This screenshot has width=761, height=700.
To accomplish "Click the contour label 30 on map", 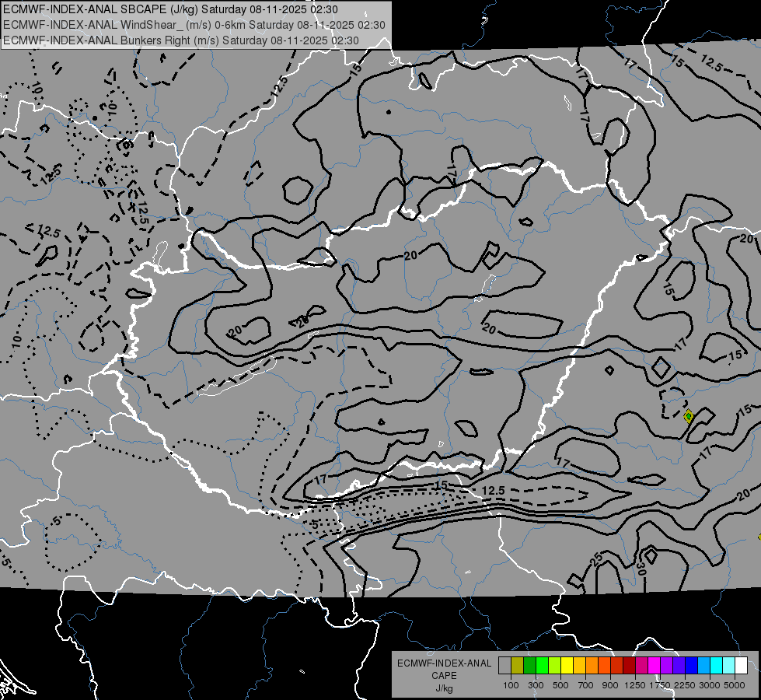I will click(x=641, y=570).
